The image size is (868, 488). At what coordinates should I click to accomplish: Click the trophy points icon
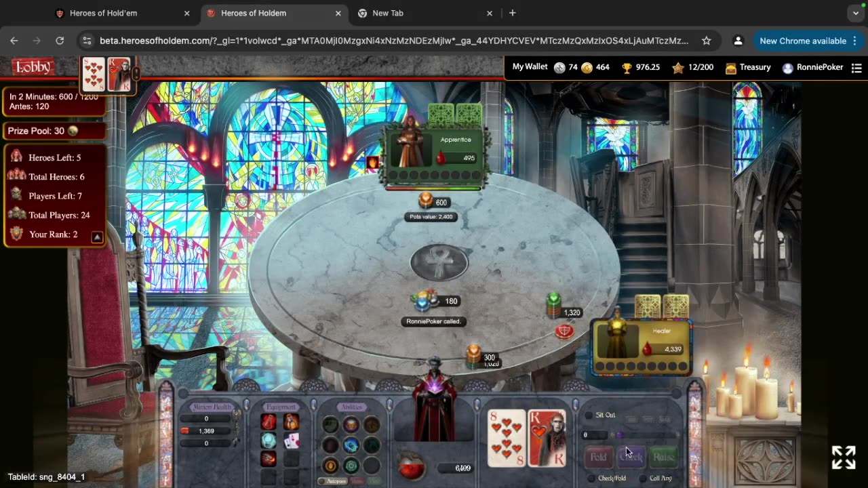(x=627, y=68)
